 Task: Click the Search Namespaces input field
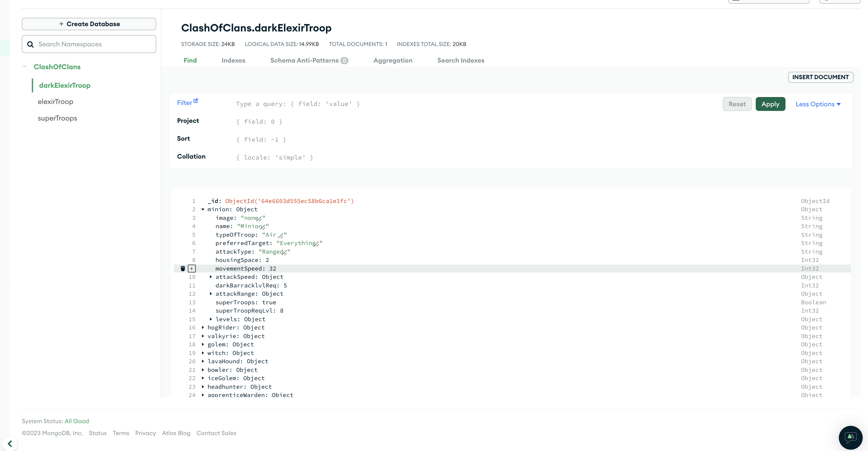pyautogui.click(x=94, y=44)
